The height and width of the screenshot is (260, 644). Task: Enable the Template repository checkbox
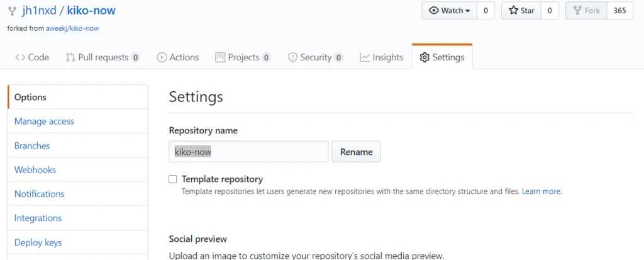pyautogui.click(x=173, y=179)
